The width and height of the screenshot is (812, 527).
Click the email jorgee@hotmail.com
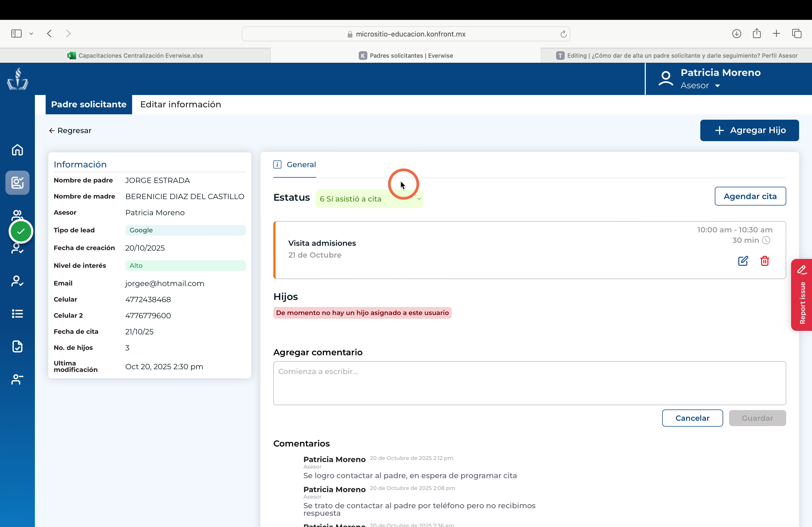point(164,283)
